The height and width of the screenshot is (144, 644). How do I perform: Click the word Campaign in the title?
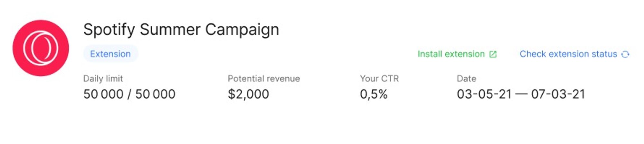[242, 30]
